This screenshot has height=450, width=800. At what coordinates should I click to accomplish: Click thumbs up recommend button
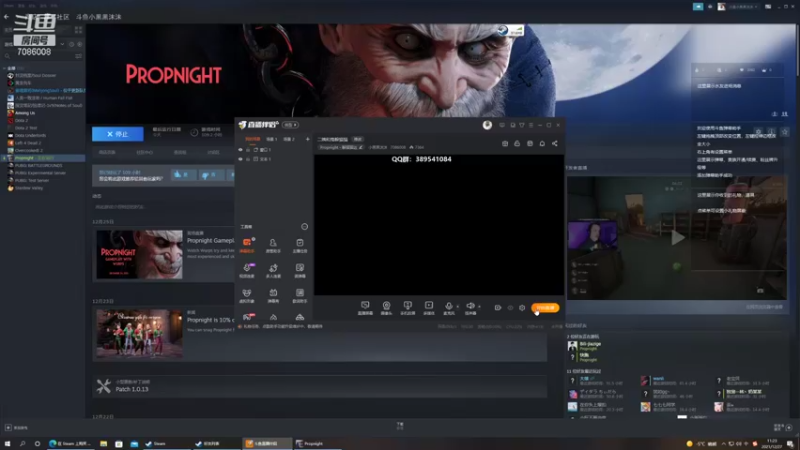tap(182, 175)
